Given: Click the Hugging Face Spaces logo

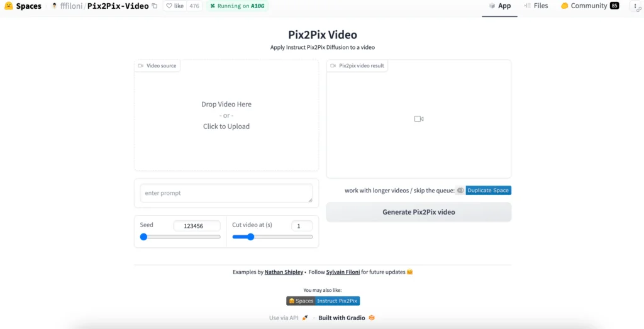Looking at the screenshot, I should pos(9,6).
